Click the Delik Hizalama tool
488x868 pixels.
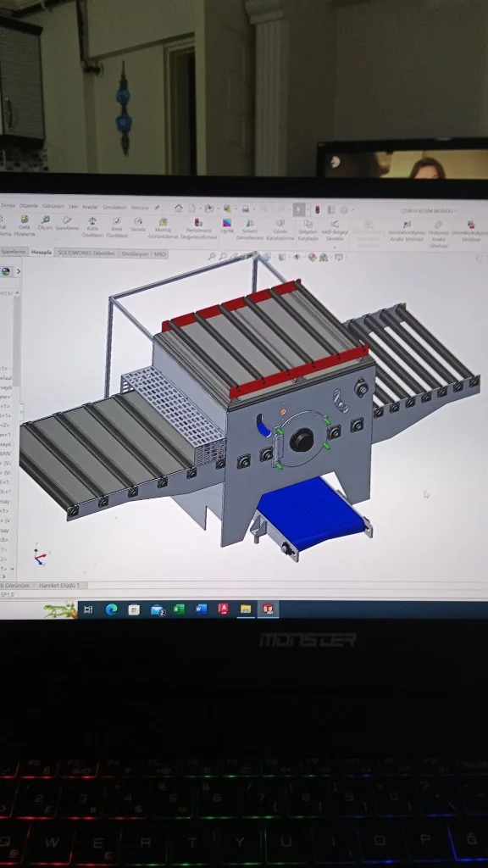pyautogui.click(x=25, y=226)
